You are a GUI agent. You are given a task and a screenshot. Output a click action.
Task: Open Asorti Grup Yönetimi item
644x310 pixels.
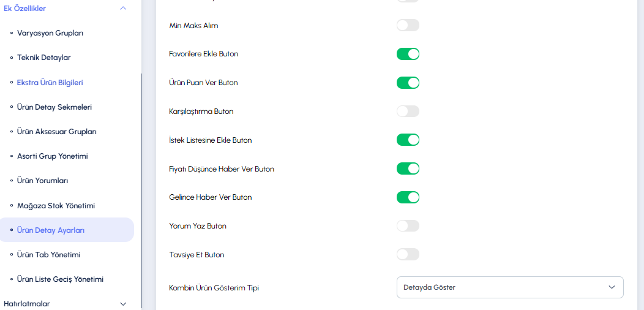pyautogui.click(x=53, y=156)
